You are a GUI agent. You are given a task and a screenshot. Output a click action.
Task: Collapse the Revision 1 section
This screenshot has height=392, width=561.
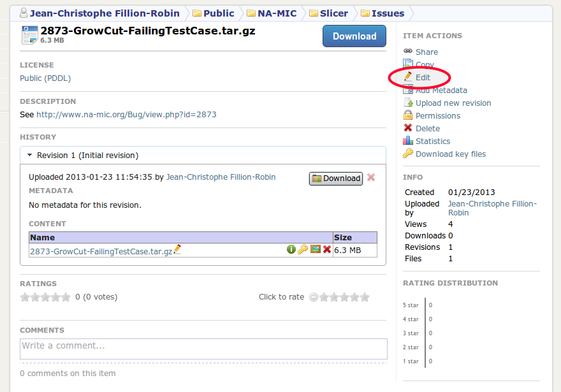point(31,155)
